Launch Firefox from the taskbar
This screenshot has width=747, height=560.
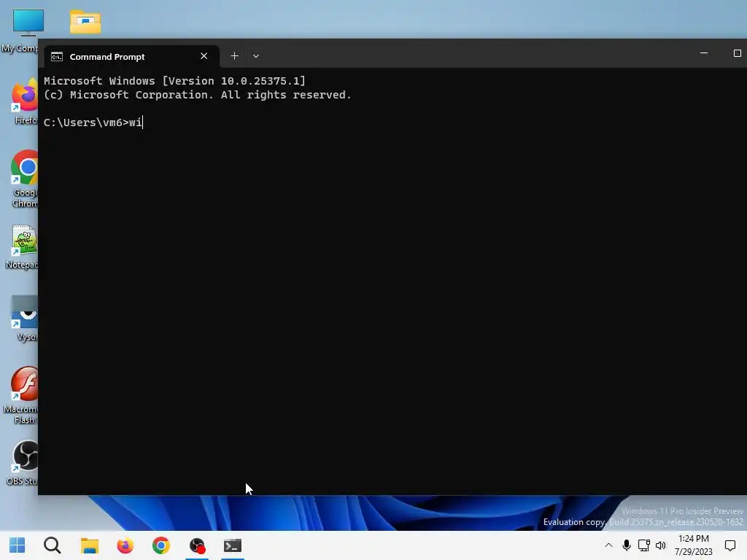(x=125, y=545)
